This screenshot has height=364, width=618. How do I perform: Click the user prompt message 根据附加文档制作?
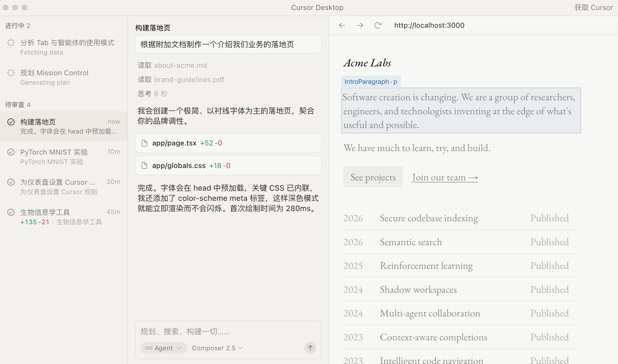point(228,44)
